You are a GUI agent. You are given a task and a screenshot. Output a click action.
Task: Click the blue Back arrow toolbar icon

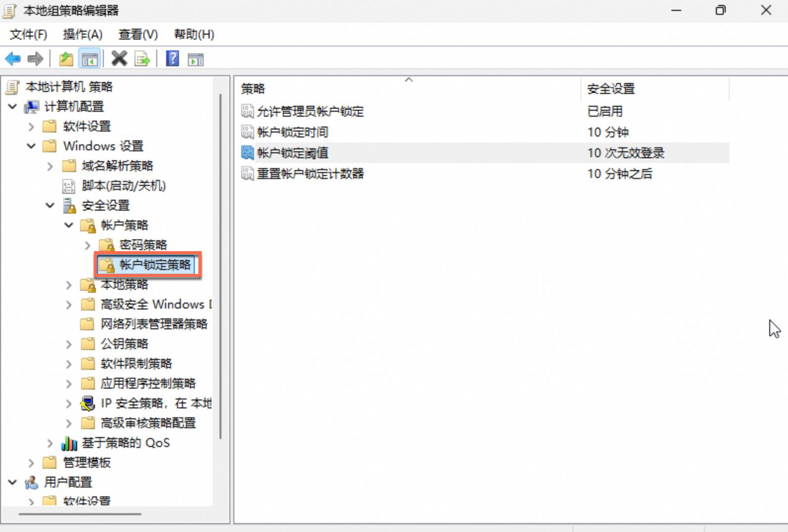click(x=13, y=59)
